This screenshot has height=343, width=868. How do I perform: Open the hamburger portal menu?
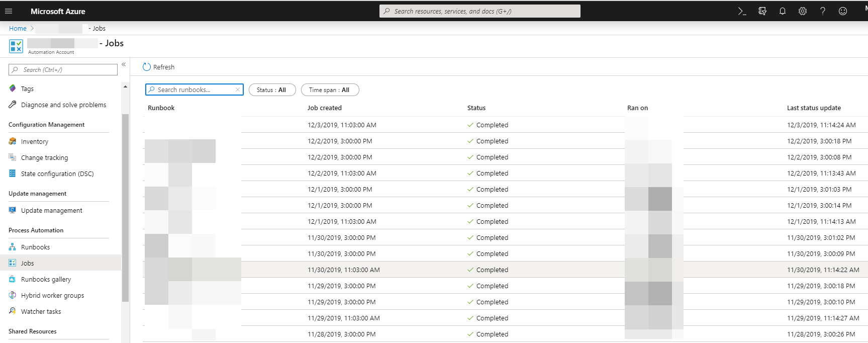coord(9,11)
